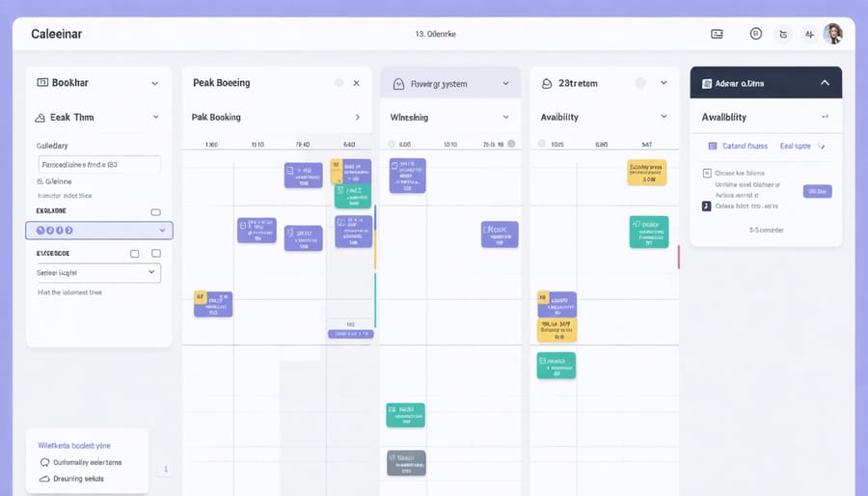Click the Bookhar panel icon
Viewport: 868px width, 496px height.
click(x=41, y=84)
